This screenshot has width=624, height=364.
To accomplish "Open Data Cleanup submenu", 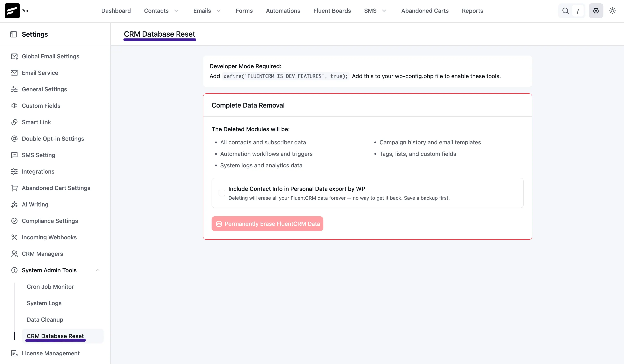I will 45,320.
